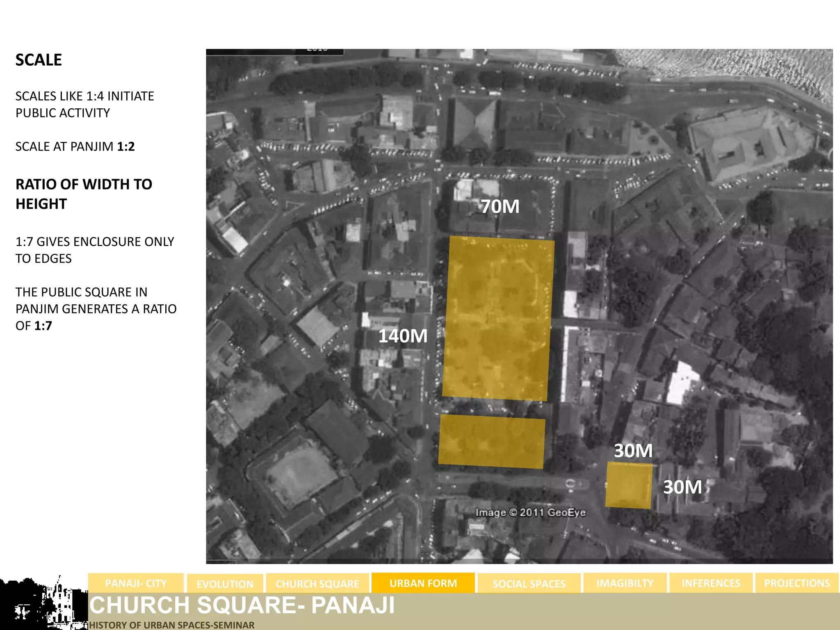Switch to the EVOLUTION tab
840x630 pixels.
(225, 584)
